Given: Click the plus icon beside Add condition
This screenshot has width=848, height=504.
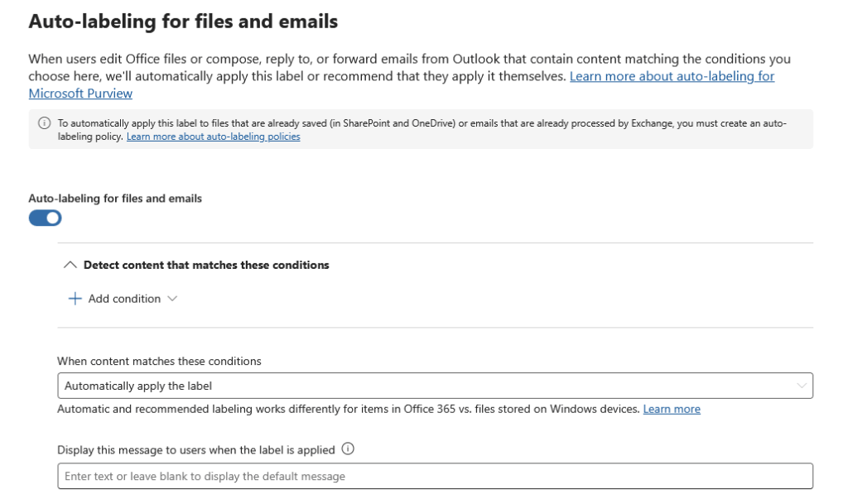Looking at the screenshot, I should click(75, 299).
